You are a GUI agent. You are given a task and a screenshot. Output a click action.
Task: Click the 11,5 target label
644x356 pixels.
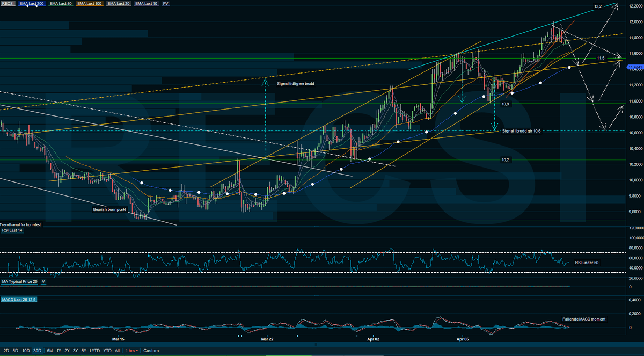601,58
